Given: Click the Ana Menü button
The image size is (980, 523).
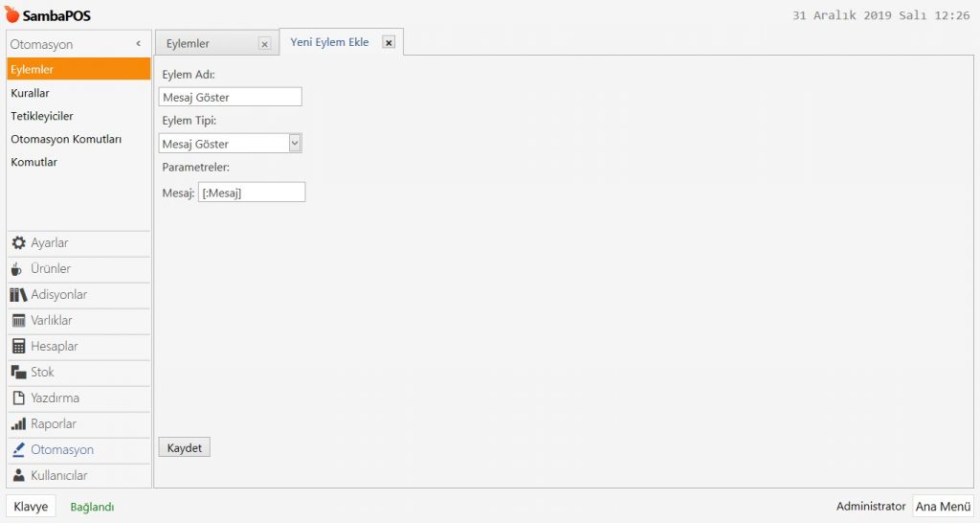Looking at the screenshot, I should coord(942,507).
